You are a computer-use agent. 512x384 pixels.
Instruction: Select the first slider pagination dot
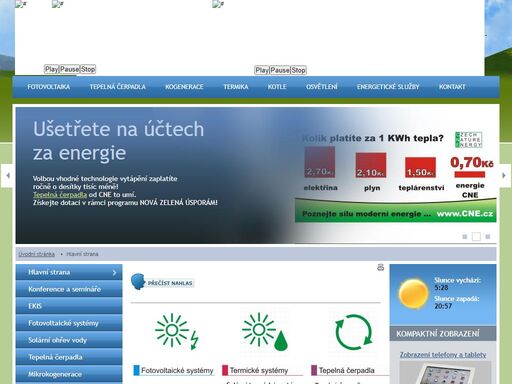point(465,237)
